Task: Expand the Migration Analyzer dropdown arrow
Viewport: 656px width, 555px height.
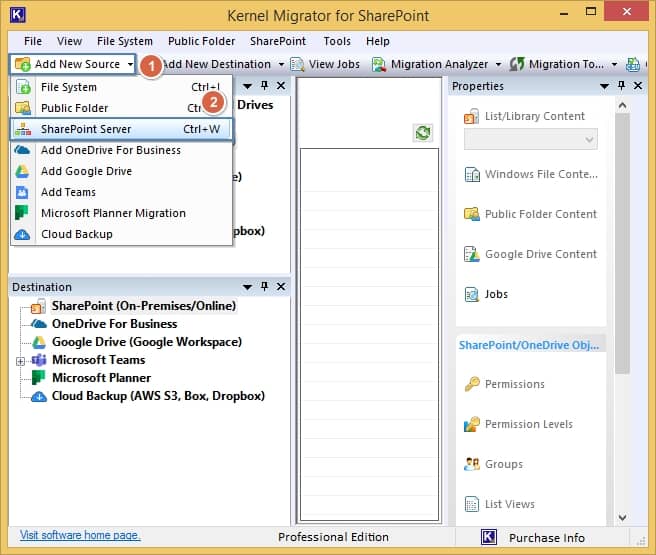Action: (x=498, y=64)
